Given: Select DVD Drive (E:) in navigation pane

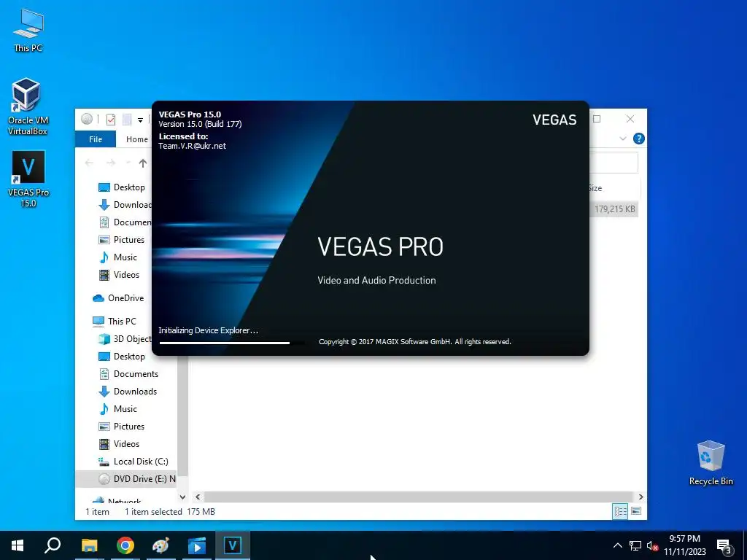Looking at the screenshot, I should click(126, 478).
